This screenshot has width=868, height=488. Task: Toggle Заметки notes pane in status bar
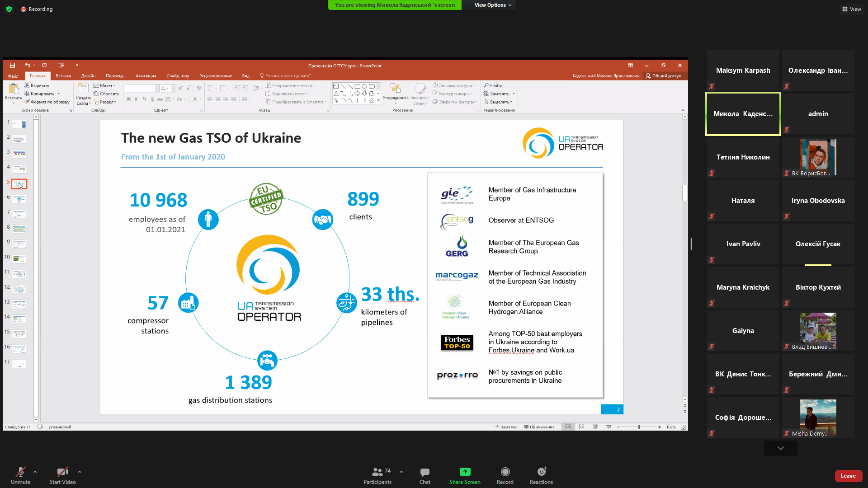pos(505,427)
